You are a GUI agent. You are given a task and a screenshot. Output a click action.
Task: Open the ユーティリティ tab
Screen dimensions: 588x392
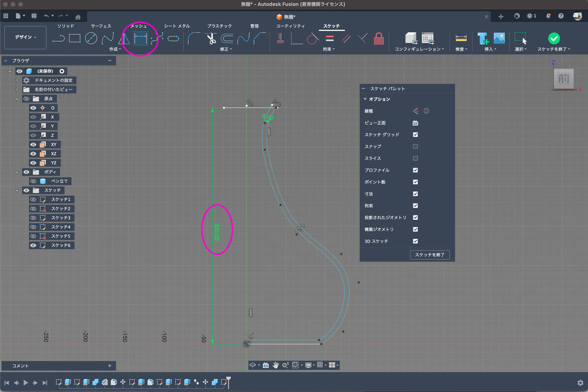[x=291, y=26]
